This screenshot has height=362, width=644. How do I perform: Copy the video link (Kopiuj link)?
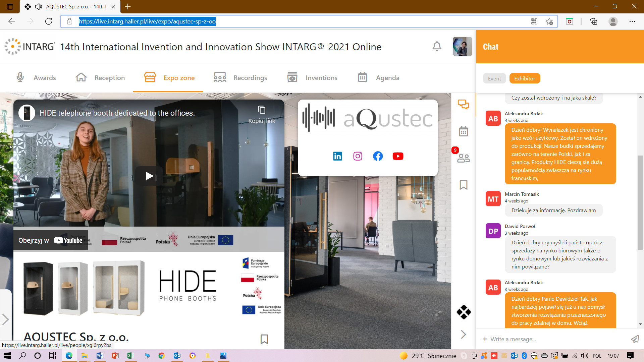pyautogui.click(x=262, y=115)
